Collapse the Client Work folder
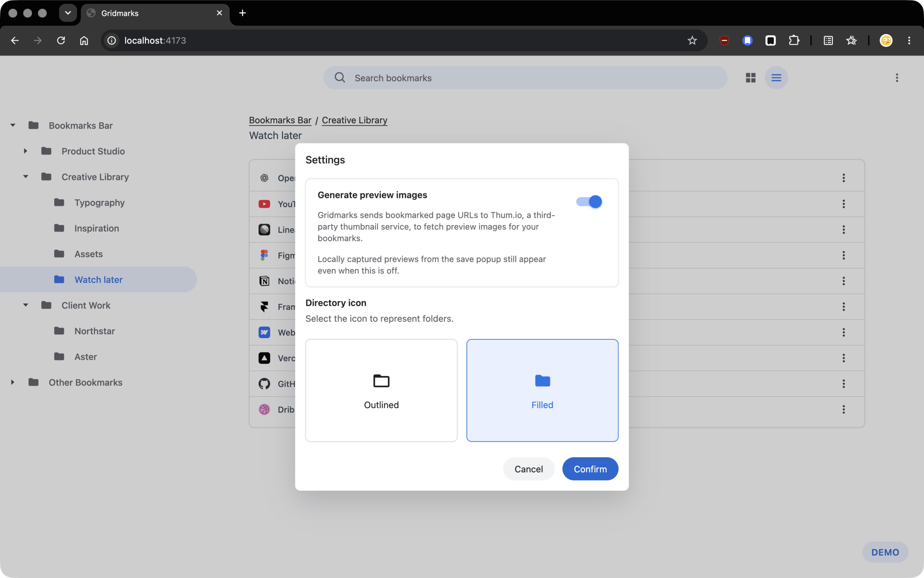The height and width of the screenshot is (578, 924). click(x=26, y=305)
